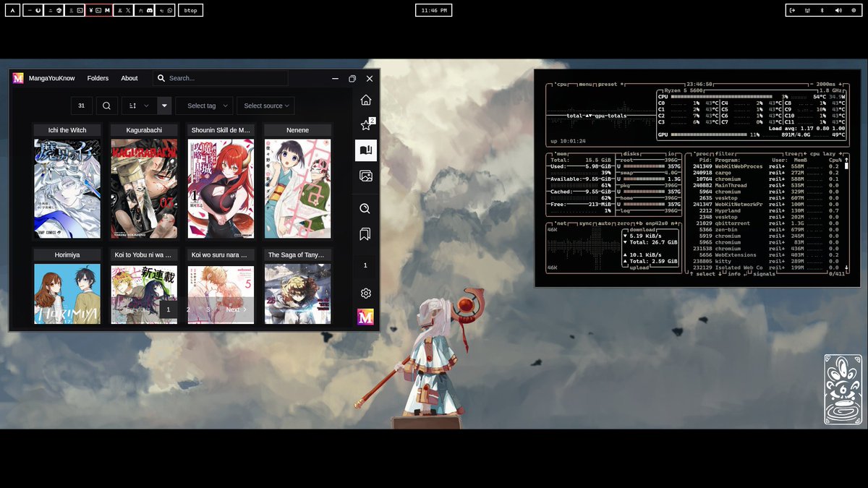Screen dimensions: 868x488
Task: Click the MangaYouKnow logo in title bar
Action: click(18, 78)
